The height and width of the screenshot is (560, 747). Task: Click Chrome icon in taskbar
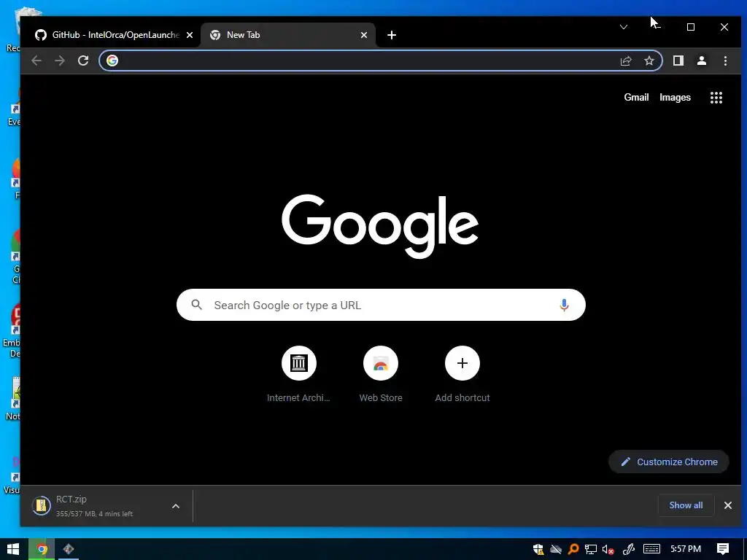[42, 549]
